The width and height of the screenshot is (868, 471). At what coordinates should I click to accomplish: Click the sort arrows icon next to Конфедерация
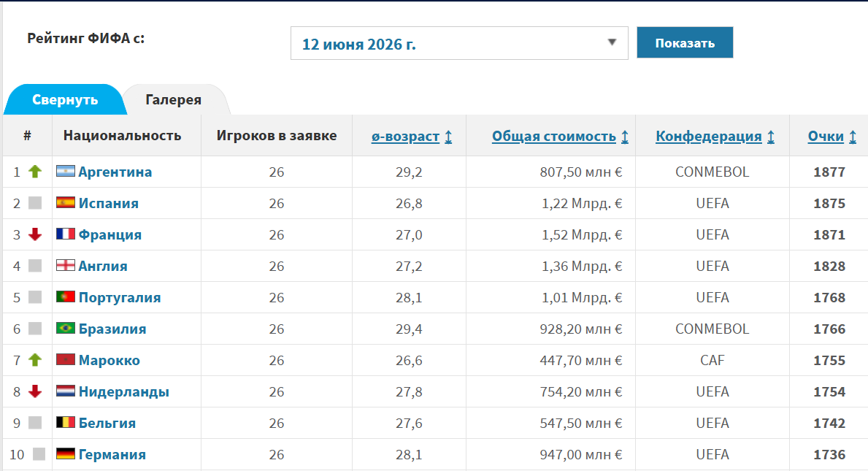click(x=771, y=136)
